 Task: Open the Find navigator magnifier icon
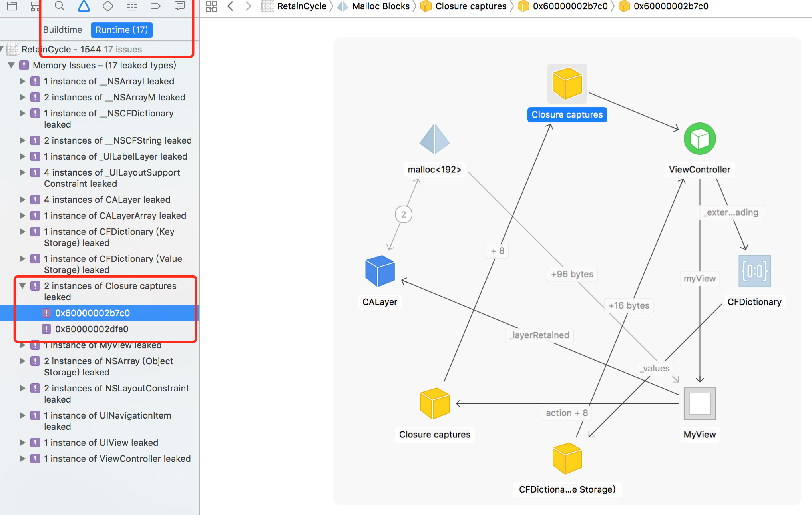60,6
